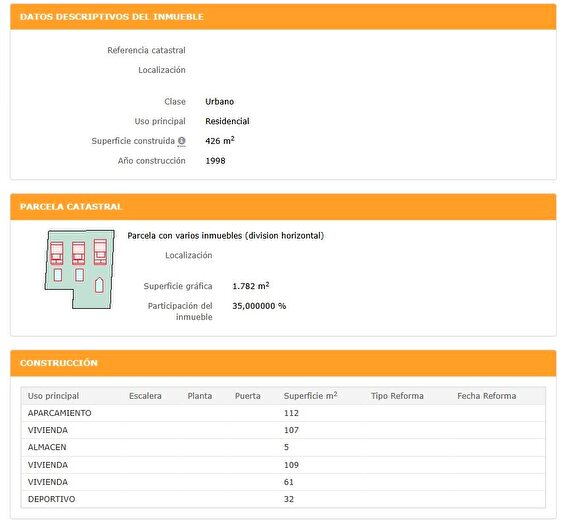Select the '35,000000 %' participation value
The height and width of the screenshot is (525, 564).
point(259,306)
